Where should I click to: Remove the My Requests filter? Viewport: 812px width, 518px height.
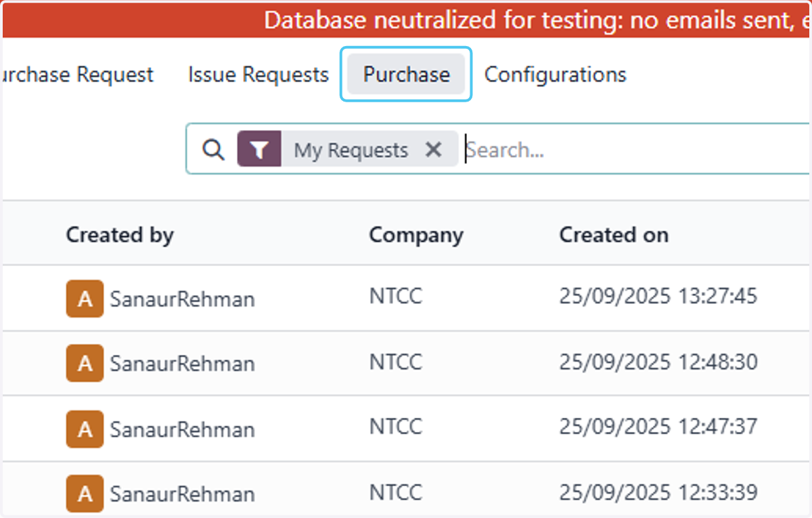[x=434, y=150]
